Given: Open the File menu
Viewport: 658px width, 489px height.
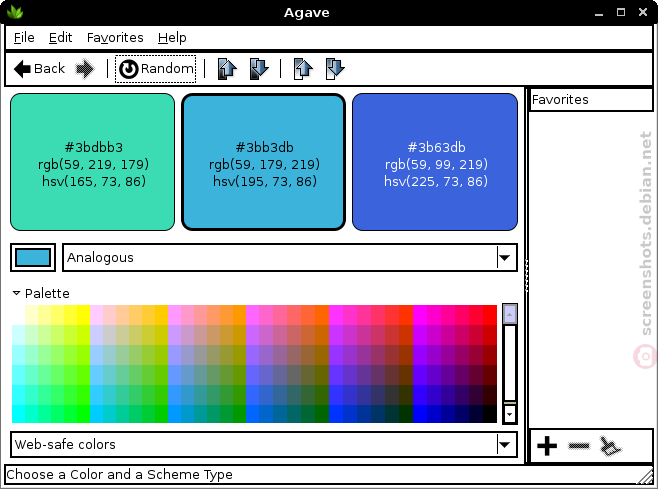Looking at the screenshot, I should pyautogui.click(x=24, y=38).
